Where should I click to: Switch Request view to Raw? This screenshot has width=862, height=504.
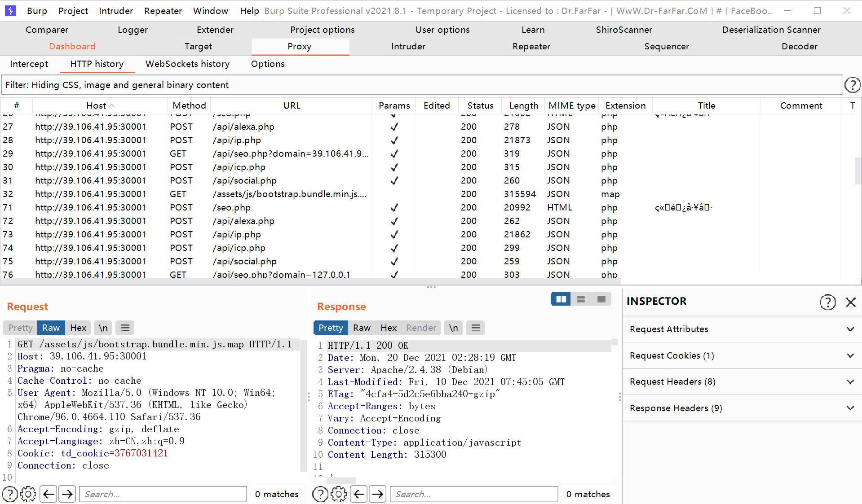coord(51,328)
